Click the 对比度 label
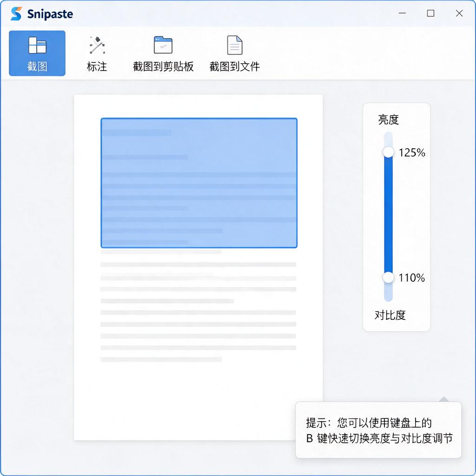 390,315
